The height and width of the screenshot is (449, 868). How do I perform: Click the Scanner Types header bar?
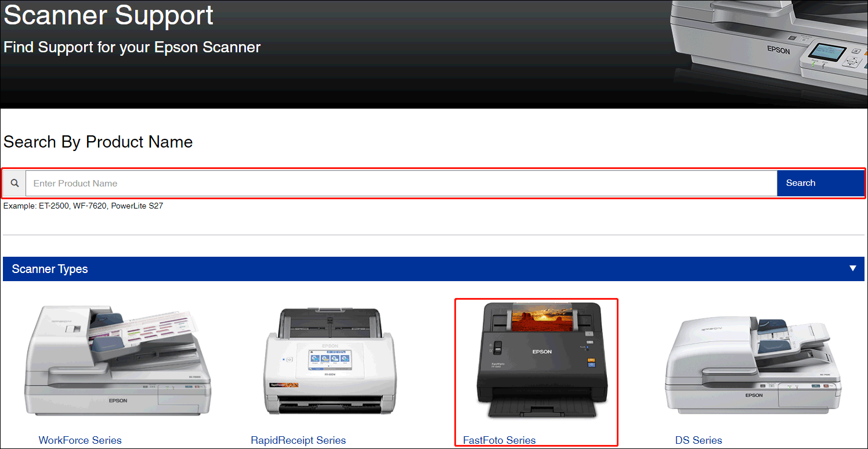[x=433, y=269]
